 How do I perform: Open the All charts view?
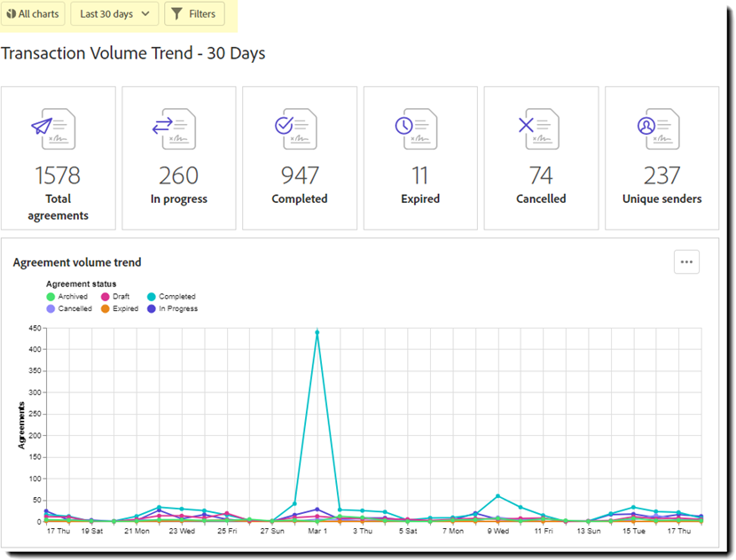pos(33,14)
